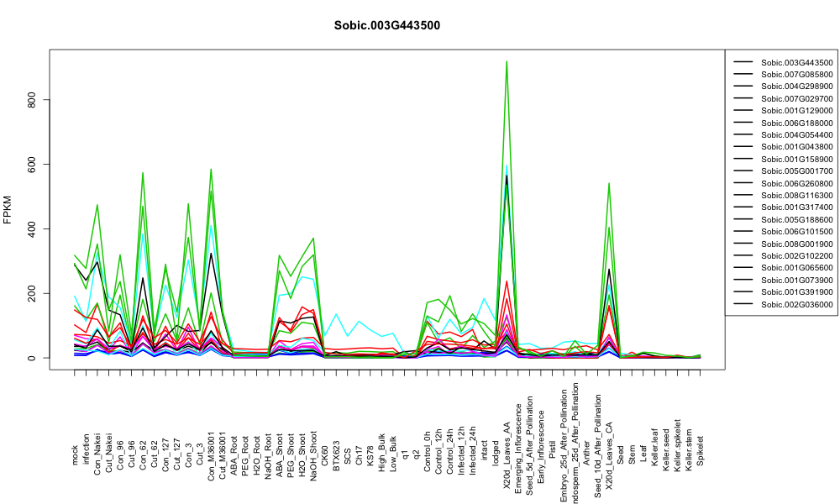The width and height of the screenshot is (840, 504).
Task: Click legend line swatch for Sobic.003G443500
Action: point(743,62)
